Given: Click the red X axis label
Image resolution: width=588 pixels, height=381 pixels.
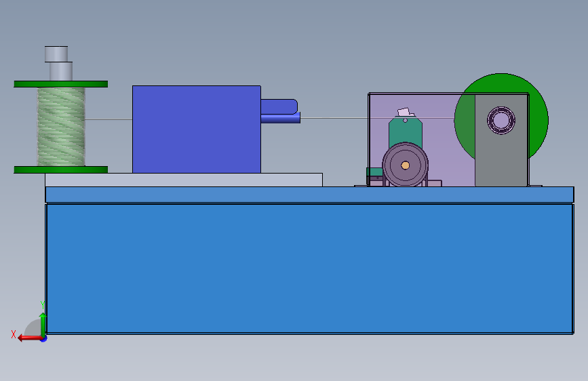Looking at the screenshot, I should point(14,334).
